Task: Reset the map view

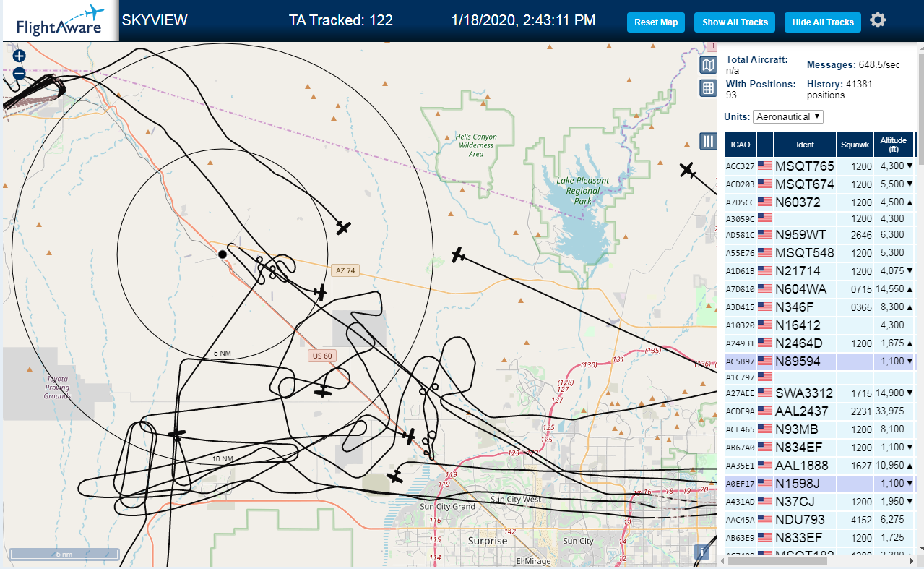Action: (656, 22)
